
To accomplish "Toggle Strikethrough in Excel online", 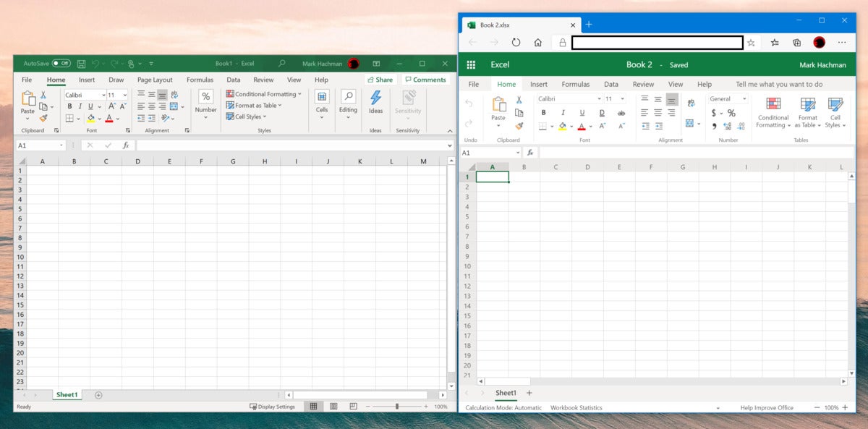I will (621, 113).
